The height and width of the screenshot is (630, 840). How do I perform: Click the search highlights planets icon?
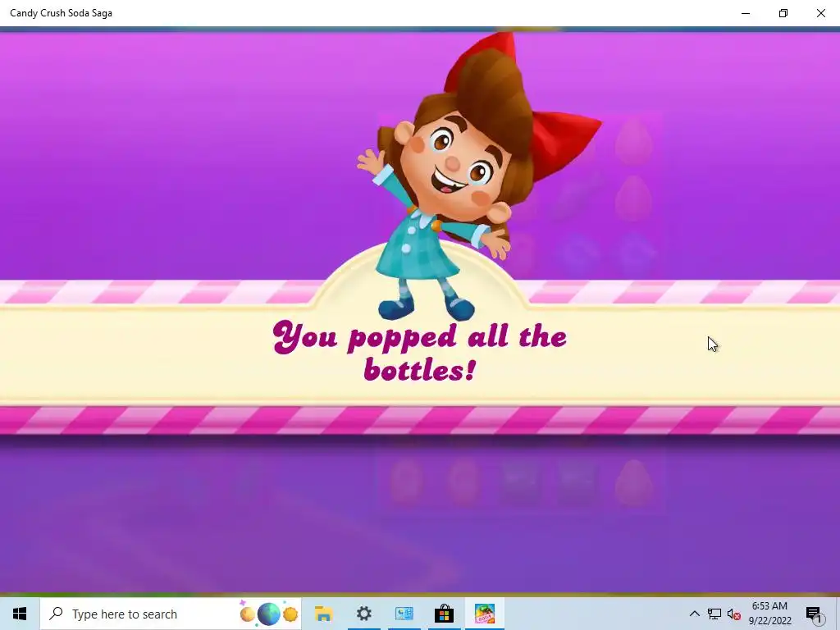tap(268, 614)
